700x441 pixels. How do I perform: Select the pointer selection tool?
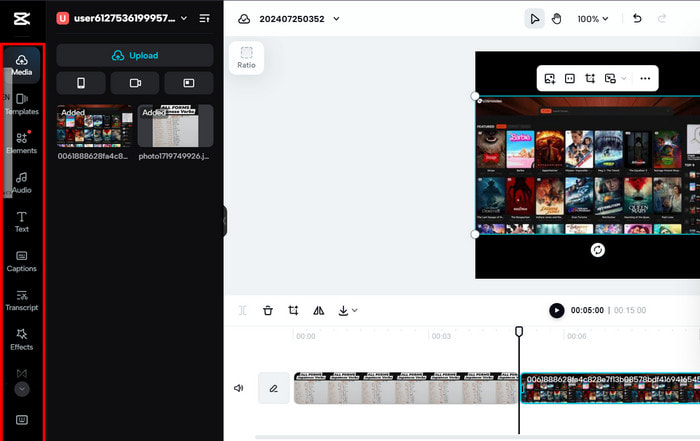(x=534, y=19)
